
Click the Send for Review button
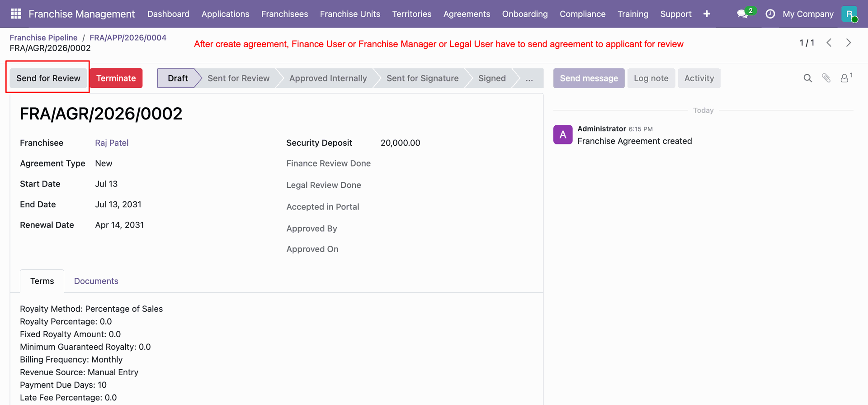(48, 78)
